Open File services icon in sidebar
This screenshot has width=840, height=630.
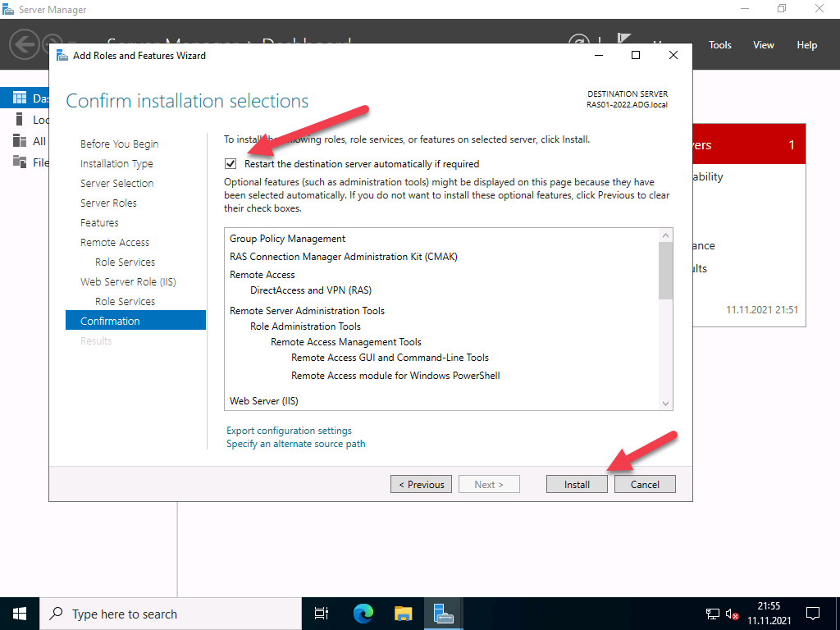pos(20,162)
